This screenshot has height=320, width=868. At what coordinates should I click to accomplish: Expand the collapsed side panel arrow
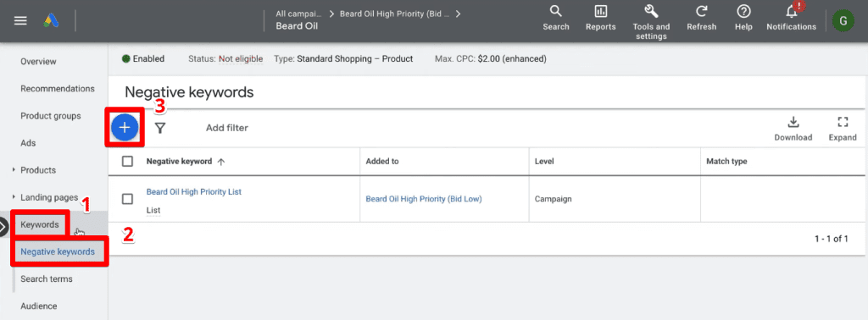tap(3, 225)
